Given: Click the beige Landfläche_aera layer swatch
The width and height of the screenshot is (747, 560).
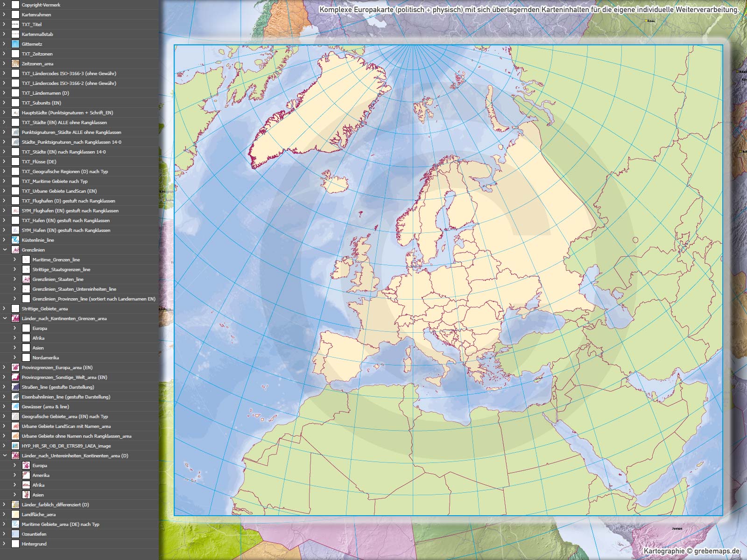Looking at the screenshot, I should (15, 514).
